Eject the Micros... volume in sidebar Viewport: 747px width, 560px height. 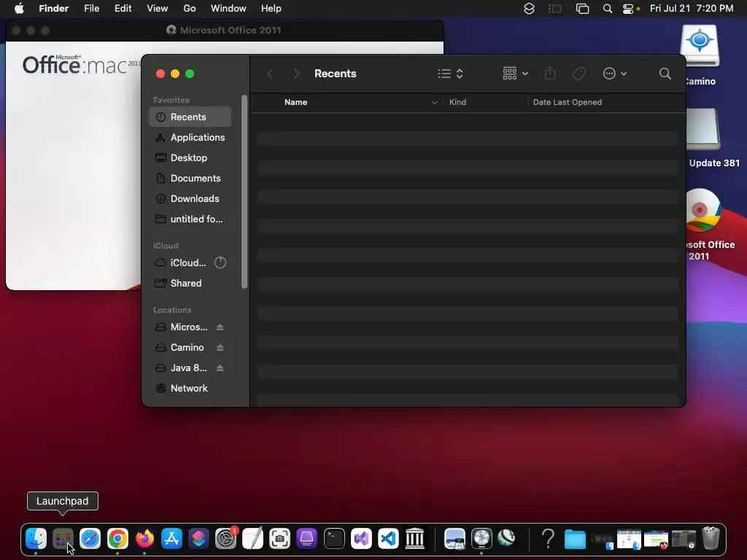(x=220, y=327)
